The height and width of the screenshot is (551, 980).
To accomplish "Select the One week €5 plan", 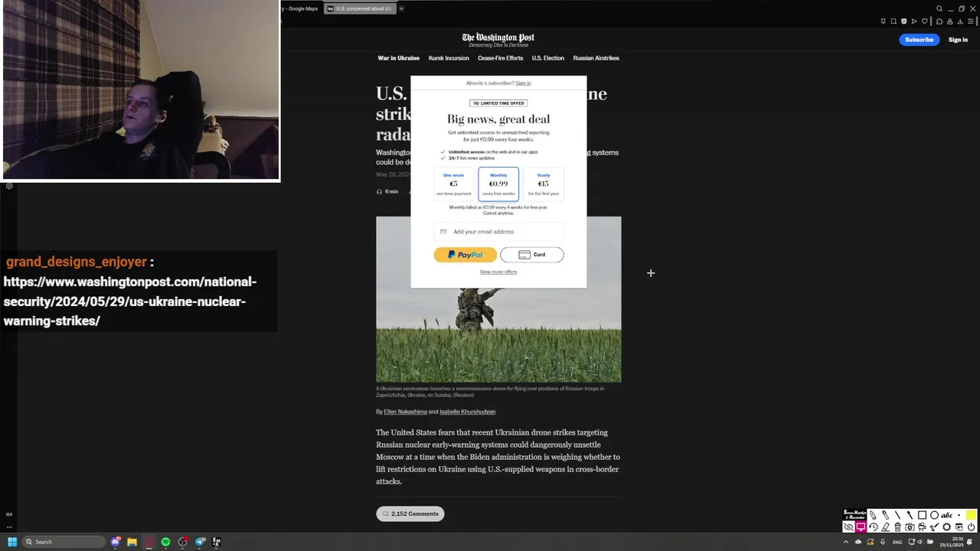I will point(453,184).
